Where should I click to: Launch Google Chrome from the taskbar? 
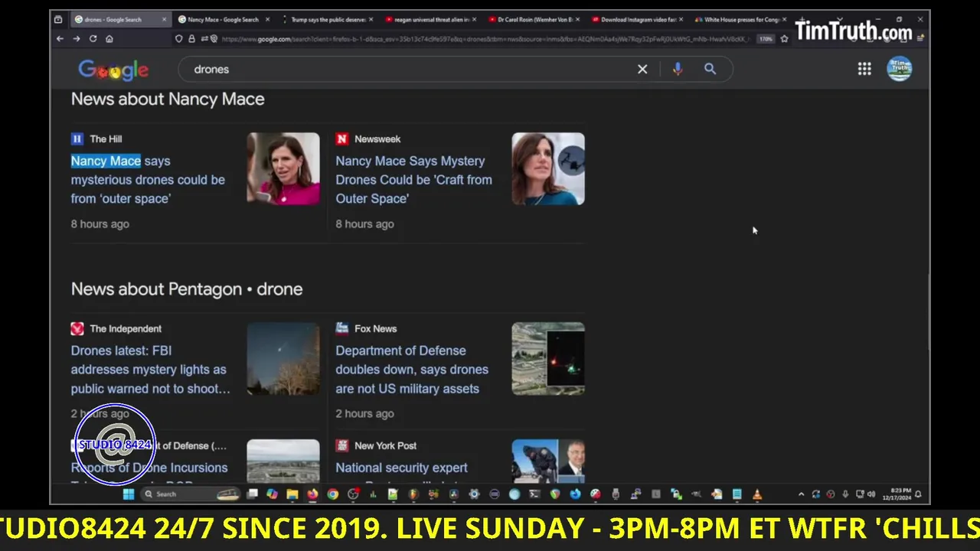[x=333, y=494]
